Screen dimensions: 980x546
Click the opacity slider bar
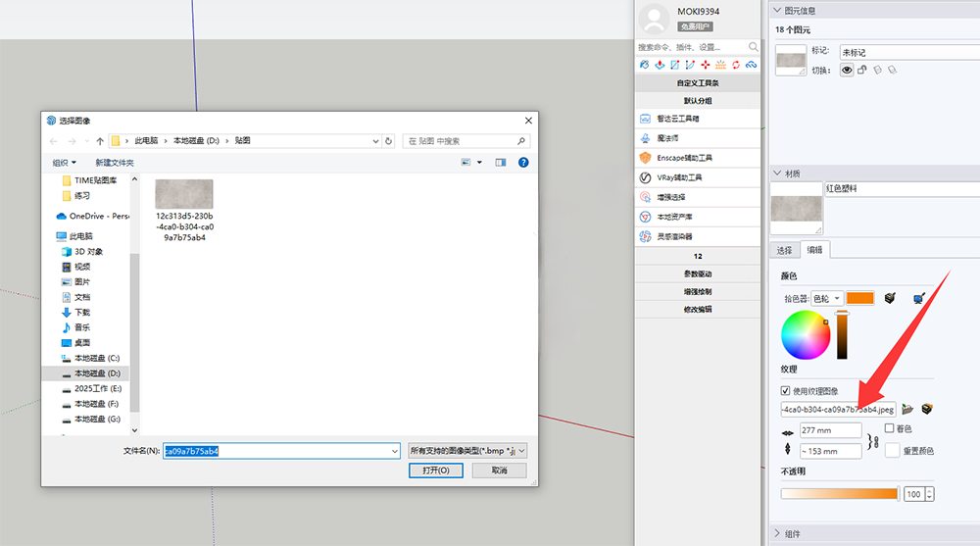[840, 494]
